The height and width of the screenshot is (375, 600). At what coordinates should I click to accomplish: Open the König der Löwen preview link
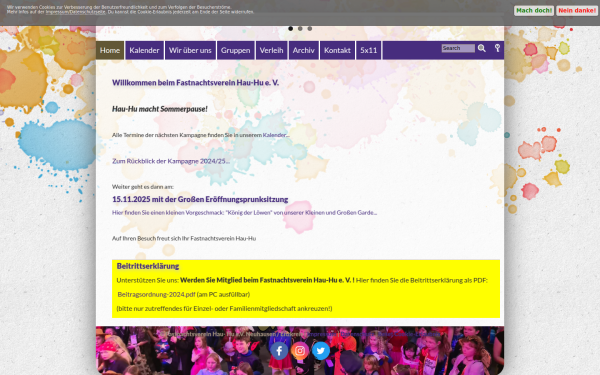pos(245,213)
